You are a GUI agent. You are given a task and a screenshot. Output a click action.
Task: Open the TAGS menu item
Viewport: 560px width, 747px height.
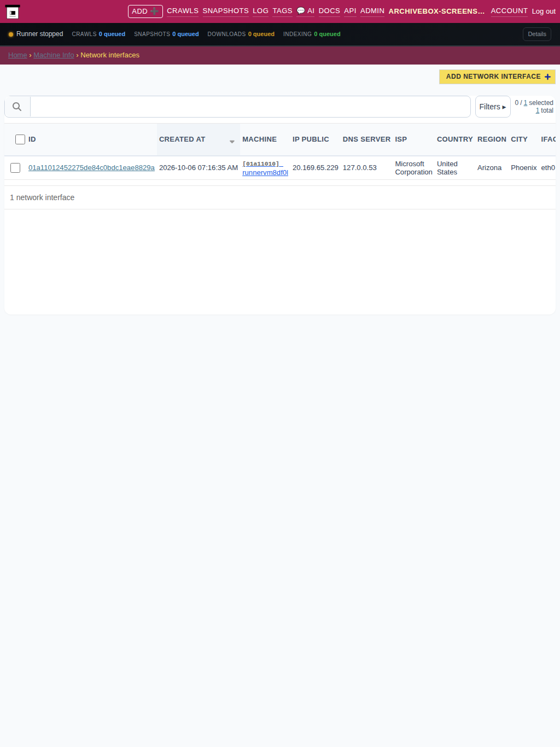point(282,11)
